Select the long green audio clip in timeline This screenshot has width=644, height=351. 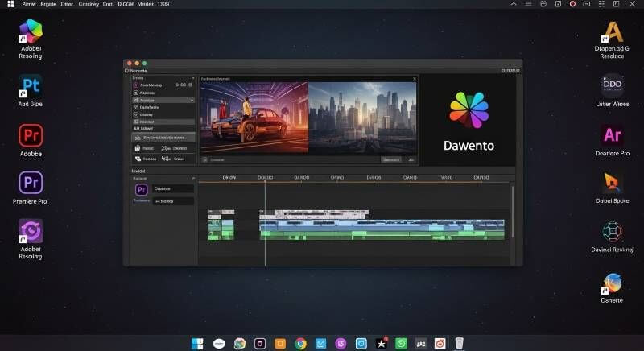point(382,235)
